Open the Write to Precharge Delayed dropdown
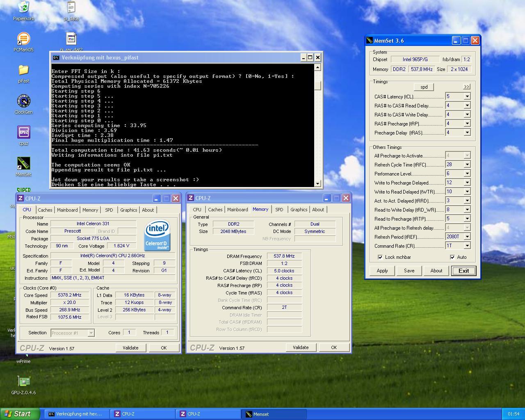This screenshot has height=420, width=525. coord(467,183)
